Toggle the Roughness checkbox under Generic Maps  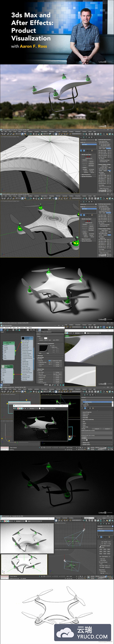pyautogui.click(x=38, y=379)
